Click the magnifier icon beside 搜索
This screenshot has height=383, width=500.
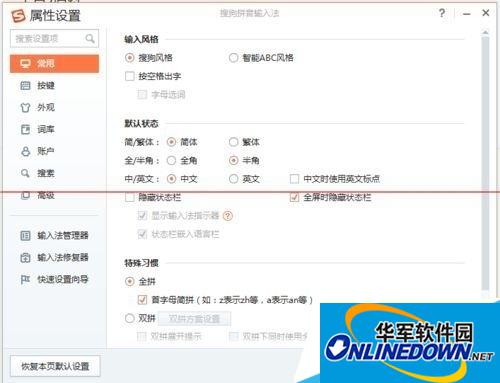click(x=25, y=173)
